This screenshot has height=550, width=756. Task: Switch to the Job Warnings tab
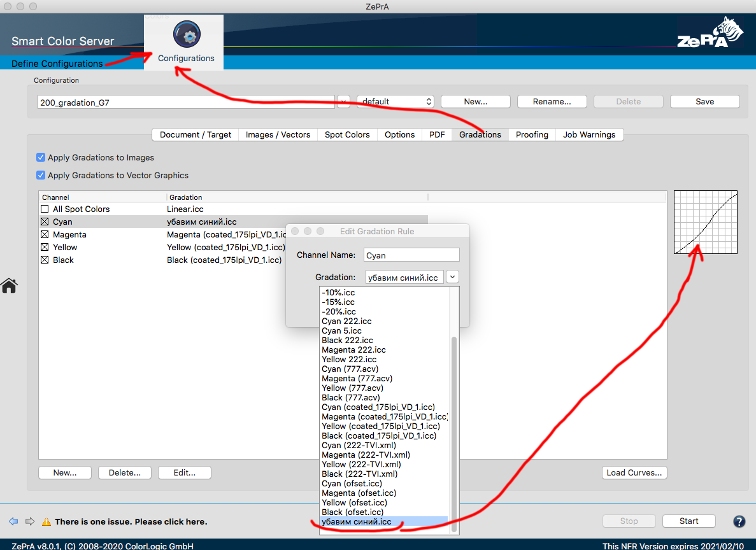[x=589, y=134]
